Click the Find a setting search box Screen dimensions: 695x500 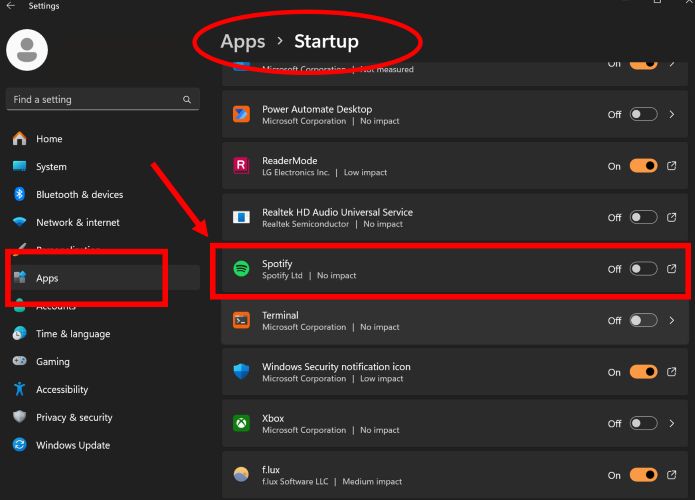[x=95, y=100]
